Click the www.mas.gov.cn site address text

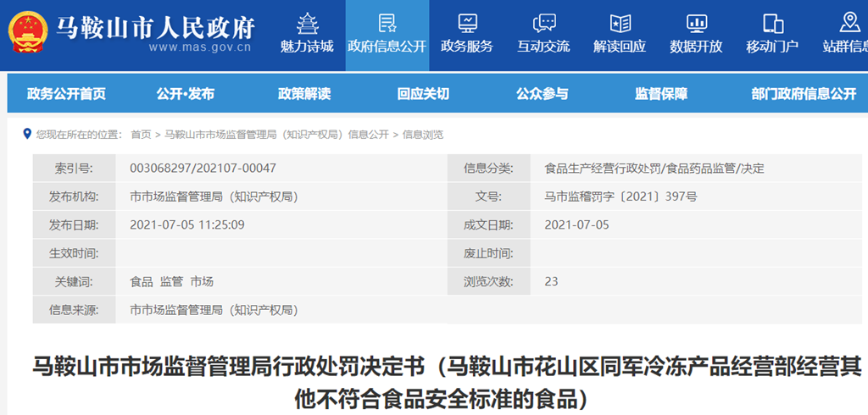(200, 47)
